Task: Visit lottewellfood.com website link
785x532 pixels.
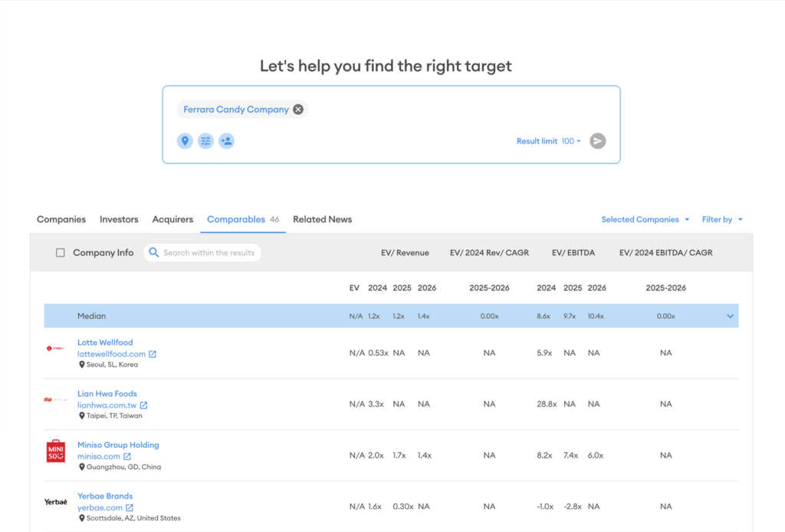Action: (112, 354)
